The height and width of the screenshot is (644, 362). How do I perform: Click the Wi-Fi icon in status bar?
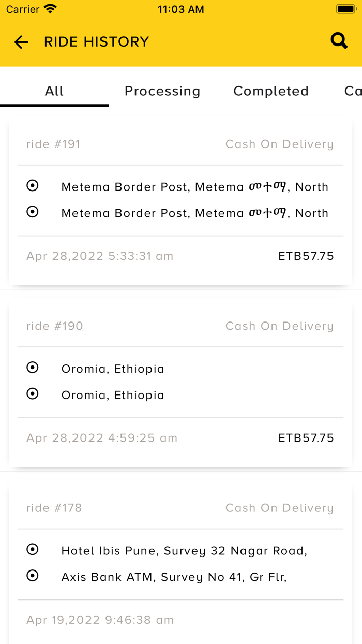click(50, 9)
